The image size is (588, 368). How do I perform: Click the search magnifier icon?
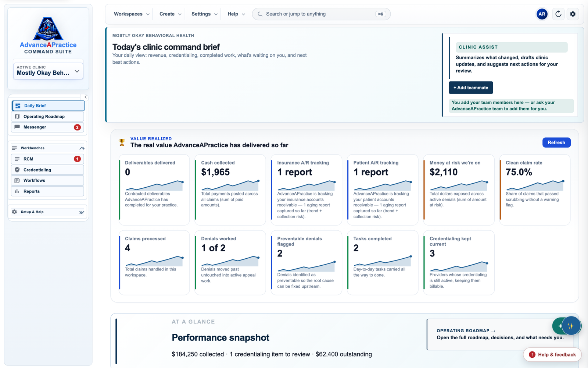pyautogui.click(x=260, y=14)
